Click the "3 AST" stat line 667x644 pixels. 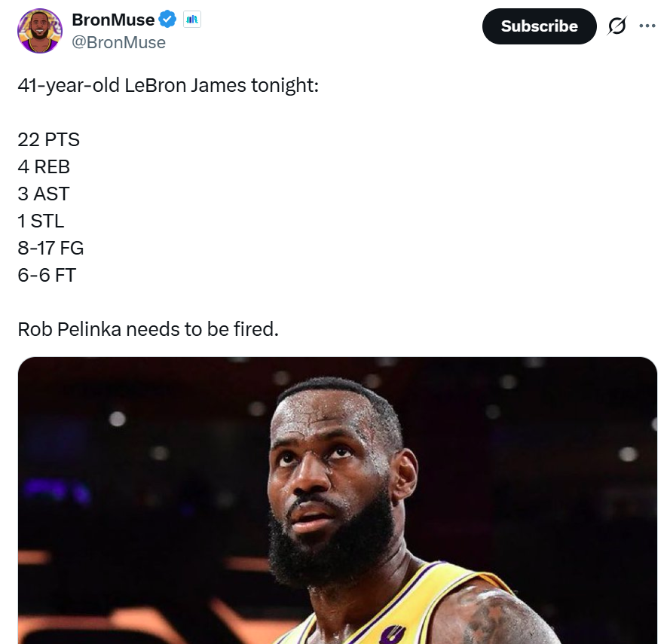point(43,194)
